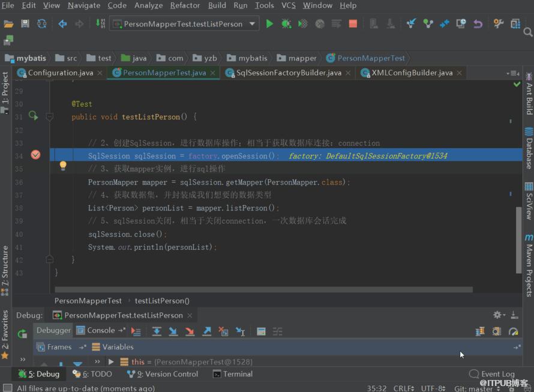Open the UTF-8 encoding selector
The width and height of the screenshot is (534, 392).
(433, 388)
